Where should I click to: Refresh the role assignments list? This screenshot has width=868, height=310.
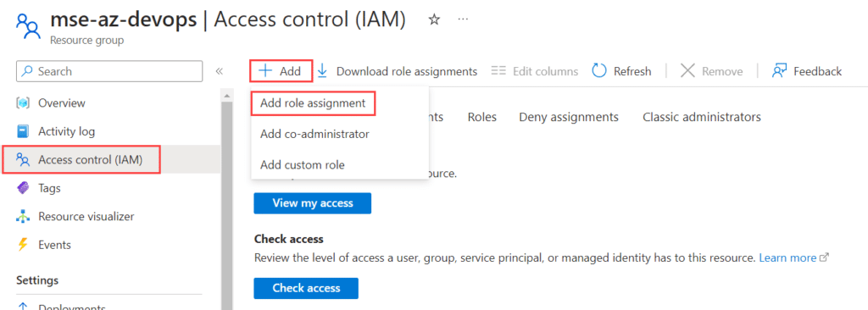[x=621, y=71]
